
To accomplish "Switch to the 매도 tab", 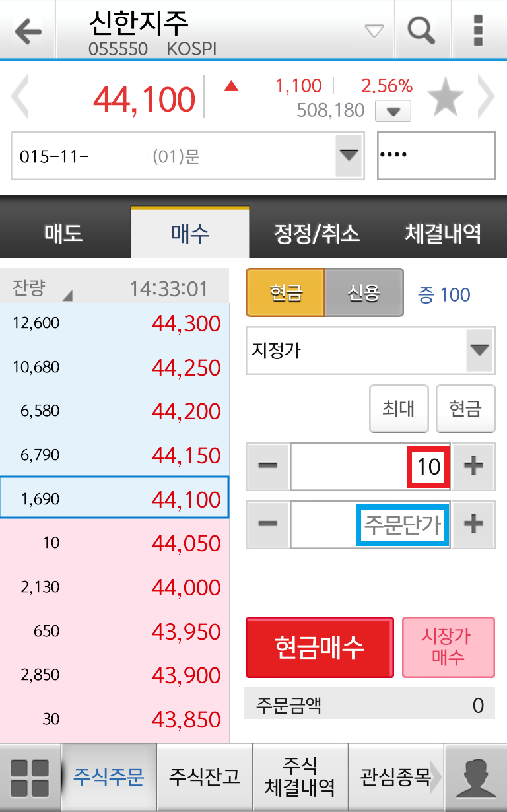I will (64, 234).
